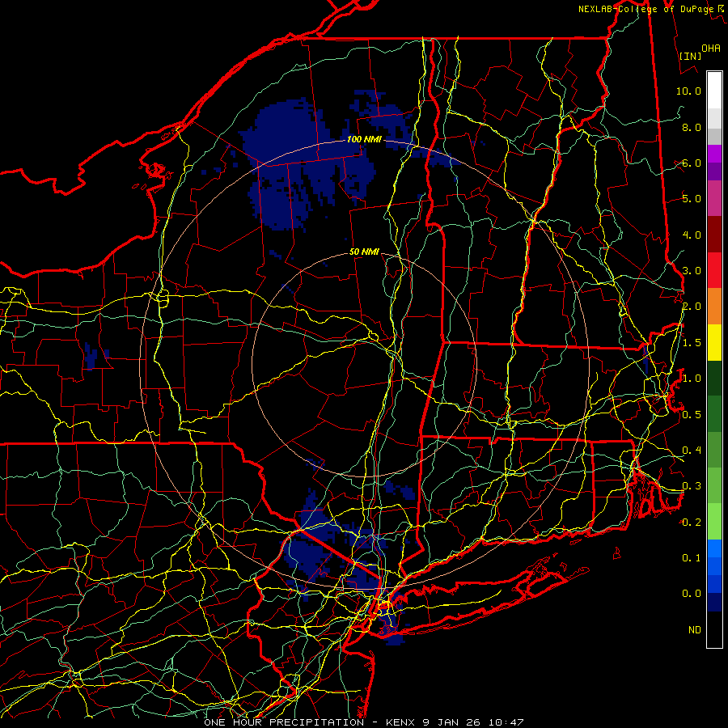Click the dark red swatch beside 4.0
Viewport: 728px width, 728px height.
(x=714, y=235)
